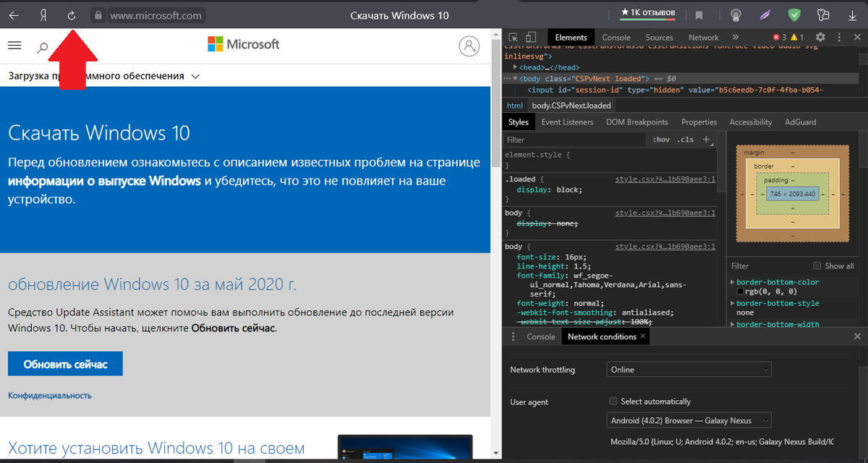
Task: Open the DOM Breakpoints tab
Action: 637,122
